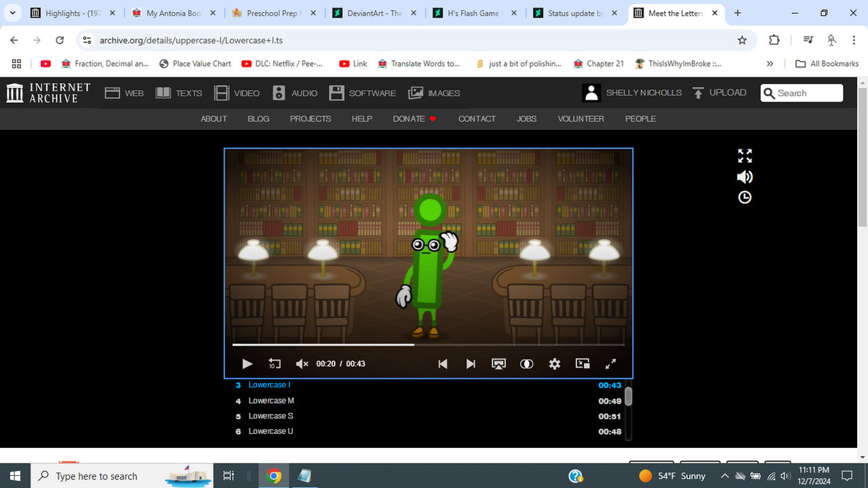Open the Jobs link
The width and height of the screenshot is (868, 488).
(x=526, y=119)
